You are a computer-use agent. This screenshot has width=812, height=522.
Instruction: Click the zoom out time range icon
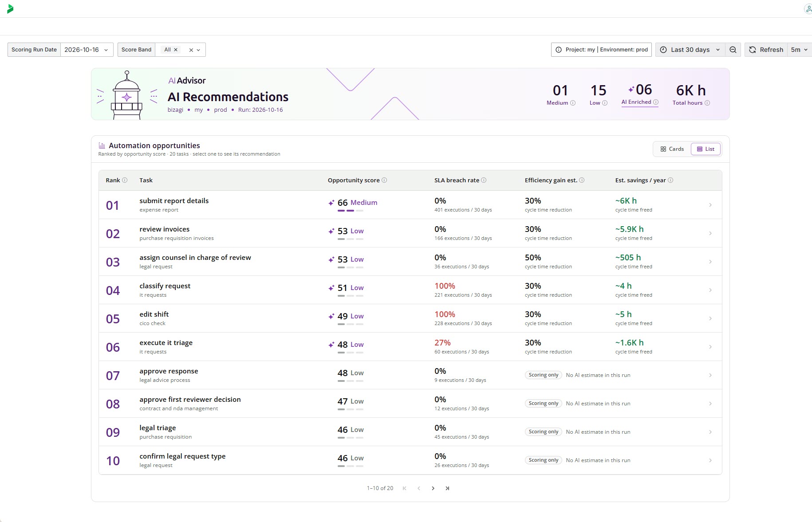click(733, 50)
